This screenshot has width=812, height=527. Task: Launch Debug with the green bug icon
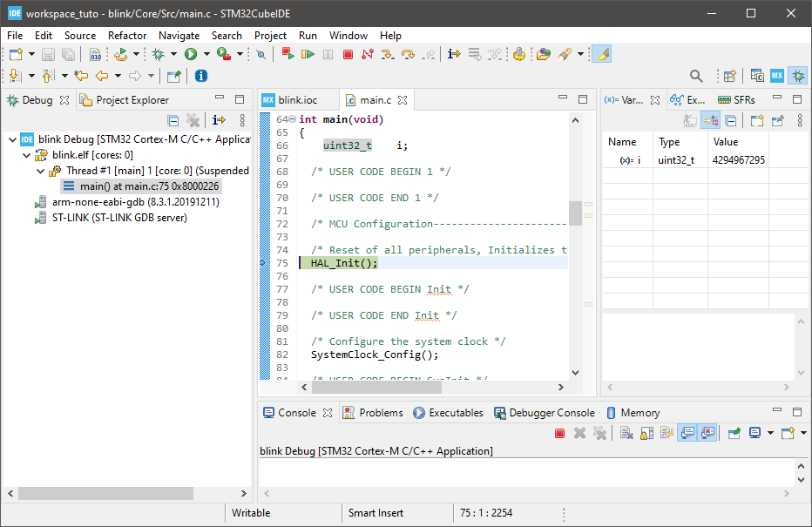159,54
